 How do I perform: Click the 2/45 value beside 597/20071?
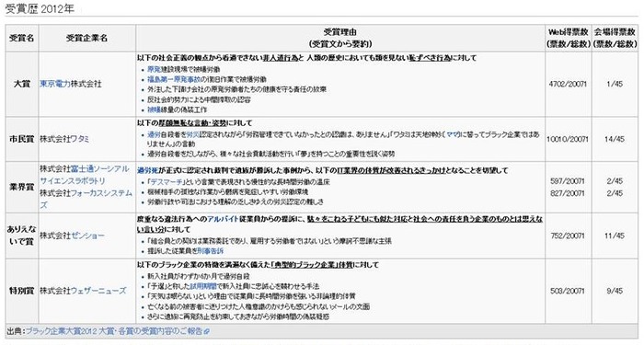pos(615,180)
